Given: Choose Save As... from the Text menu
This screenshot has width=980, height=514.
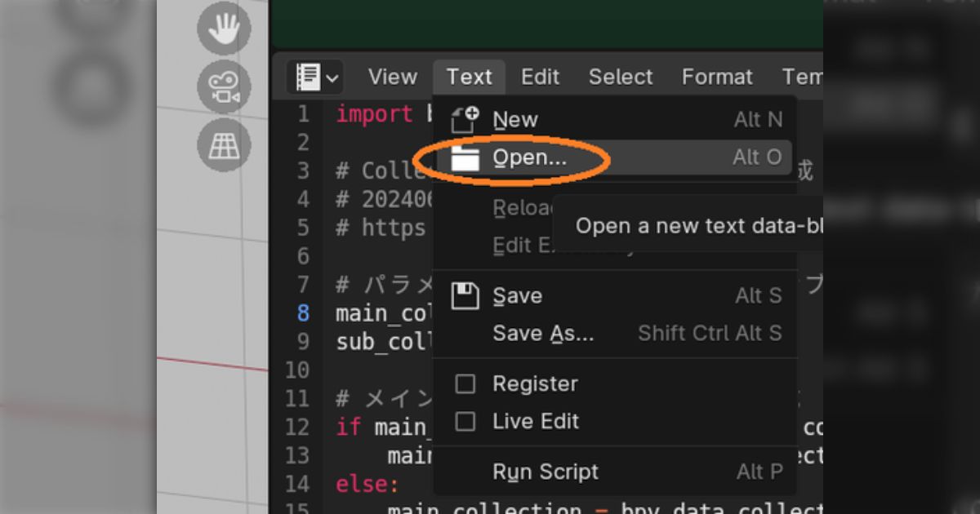Looking at the screenshot, I should pyautogui.click(x=543, y=334).
